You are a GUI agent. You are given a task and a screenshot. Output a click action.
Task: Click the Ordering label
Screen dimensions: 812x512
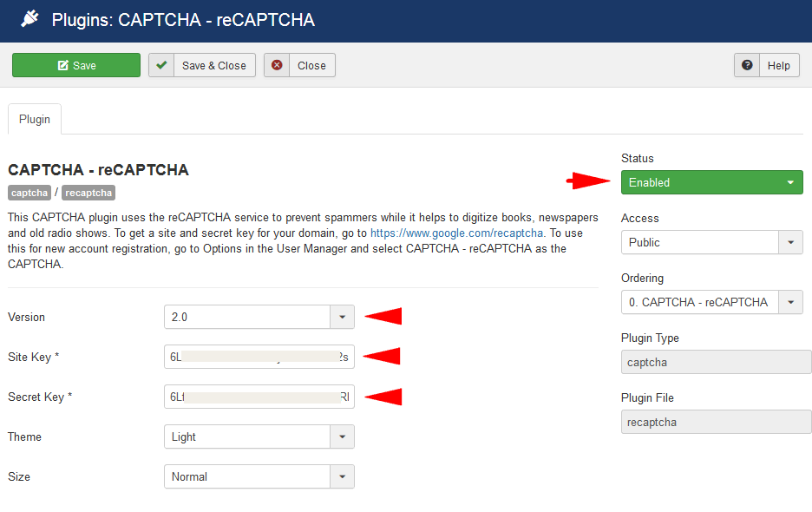pos(642,279)
